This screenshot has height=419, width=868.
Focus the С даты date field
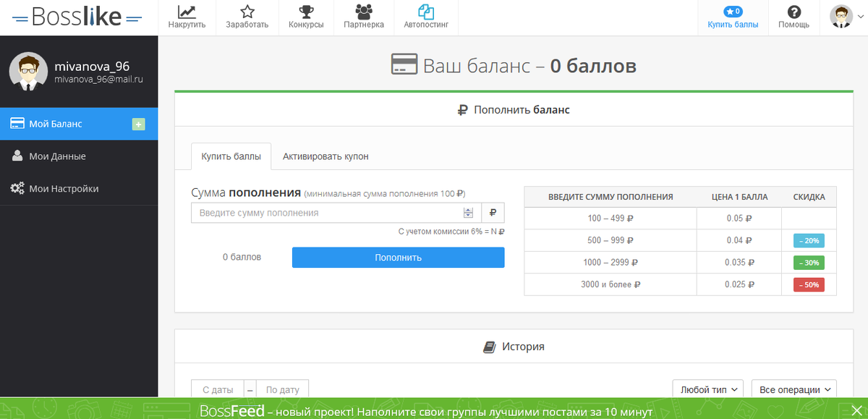[x=218, y=390]
